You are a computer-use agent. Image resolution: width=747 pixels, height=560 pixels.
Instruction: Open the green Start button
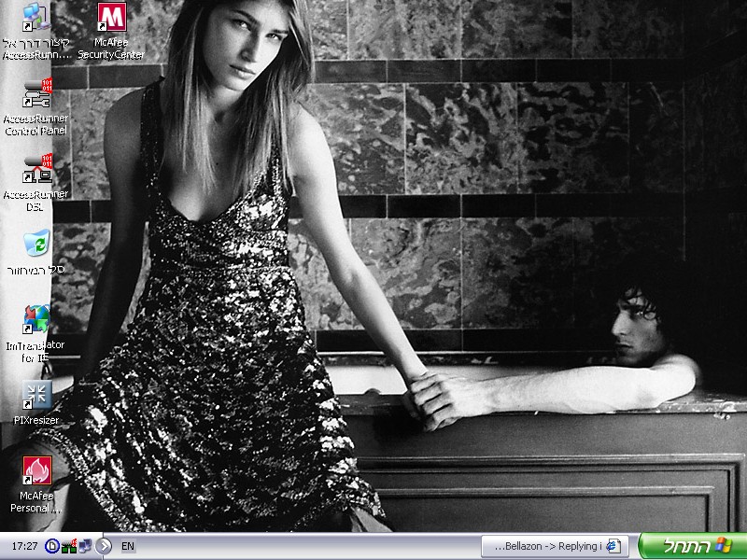tap(692, 546)
